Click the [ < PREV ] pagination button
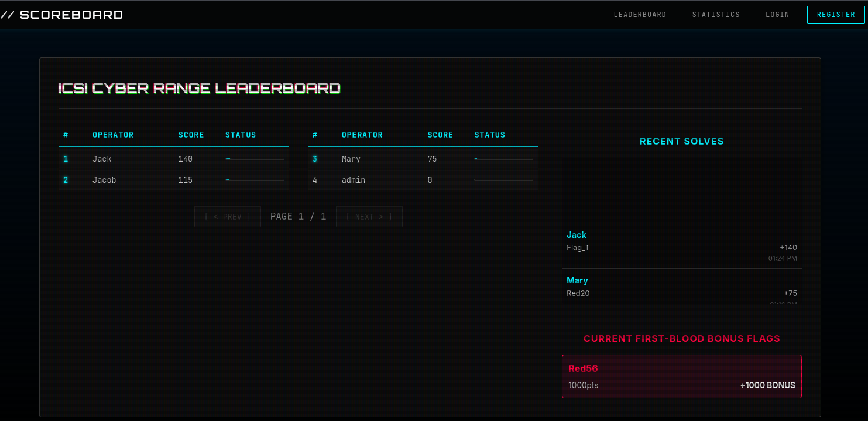 coord(227,216)
